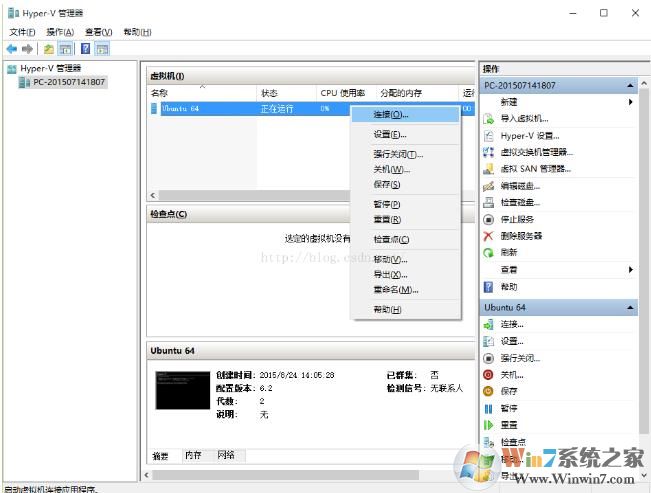Expand the 新建 submenu arrow
The width and height of the screenshot is (651, 493).
point(631,102)
